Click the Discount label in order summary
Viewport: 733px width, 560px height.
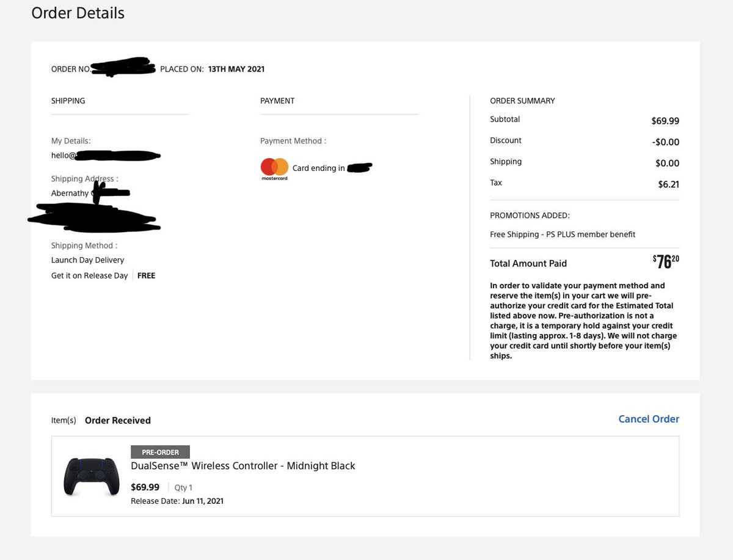point(506,140)
